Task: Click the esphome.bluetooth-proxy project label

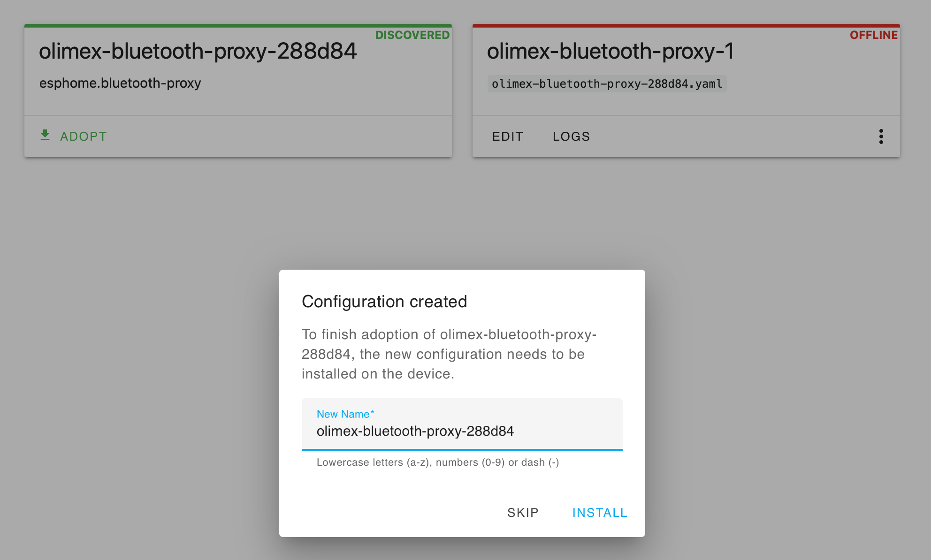Action: [120, 83]
